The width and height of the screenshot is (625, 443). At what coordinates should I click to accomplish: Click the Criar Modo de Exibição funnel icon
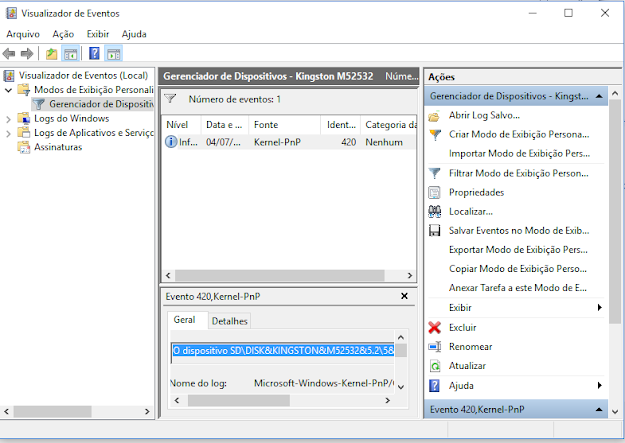tap(434, 135)
